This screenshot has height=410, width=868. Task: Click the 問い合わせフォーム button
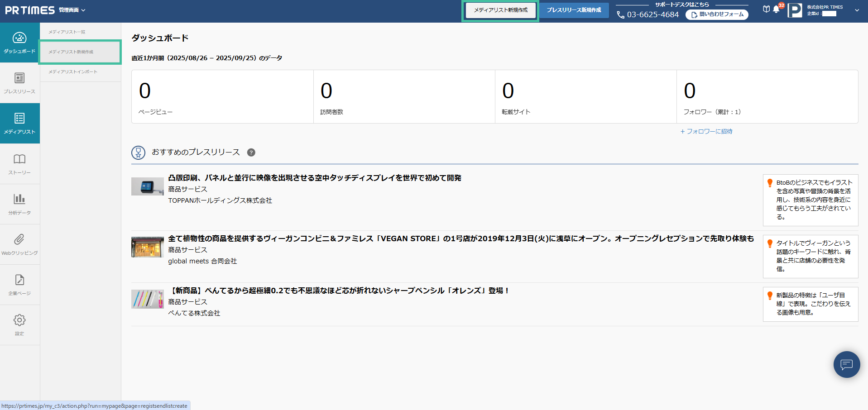click(717, 14)
